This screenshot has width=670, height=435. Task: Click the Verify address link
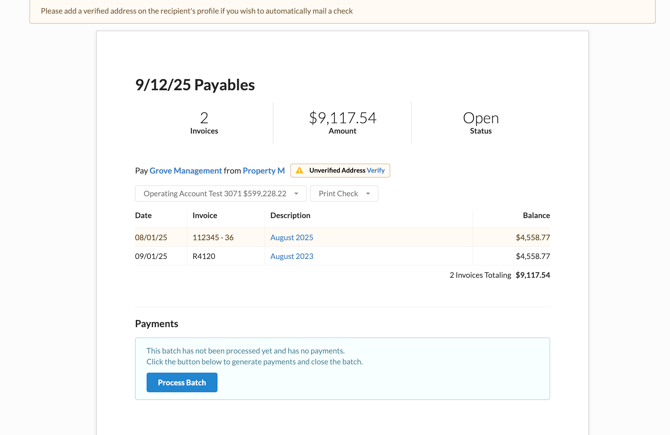(375, 171)
